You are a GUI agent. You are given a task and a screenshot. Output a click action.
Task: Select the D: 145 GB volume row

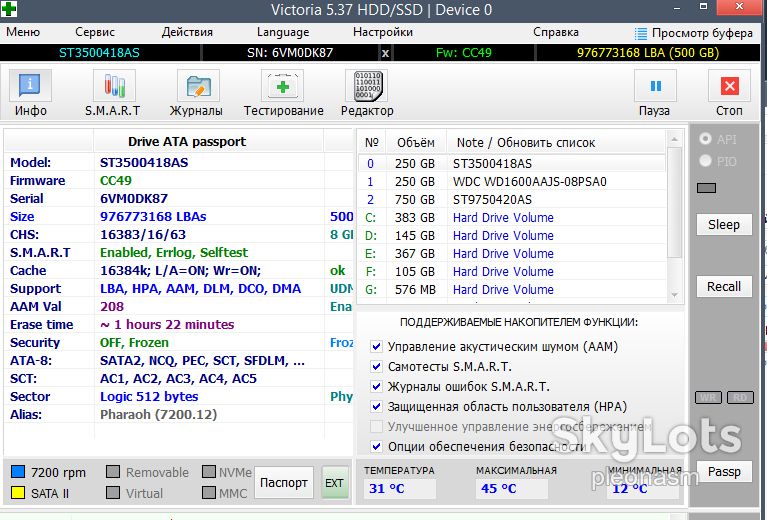[512, 236]
